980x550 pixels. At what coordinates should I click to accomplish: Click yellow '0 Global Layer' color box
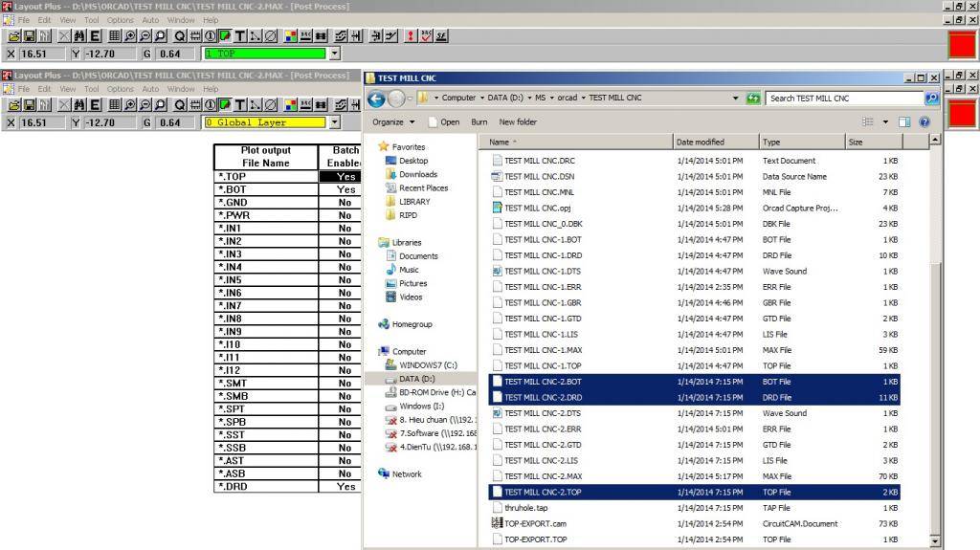(265, 122)
